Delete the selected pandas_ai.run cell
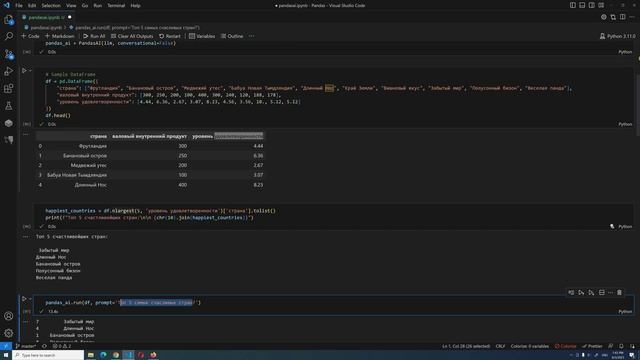This screenshot has width=640, height=360. tap(619, 292)
